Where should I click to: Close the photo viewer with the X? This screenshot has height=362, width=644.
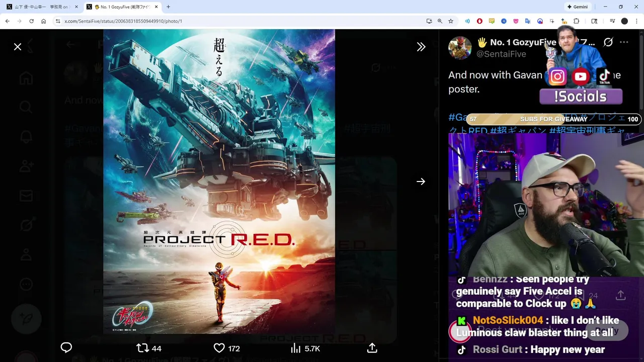[x=18, y=47]
